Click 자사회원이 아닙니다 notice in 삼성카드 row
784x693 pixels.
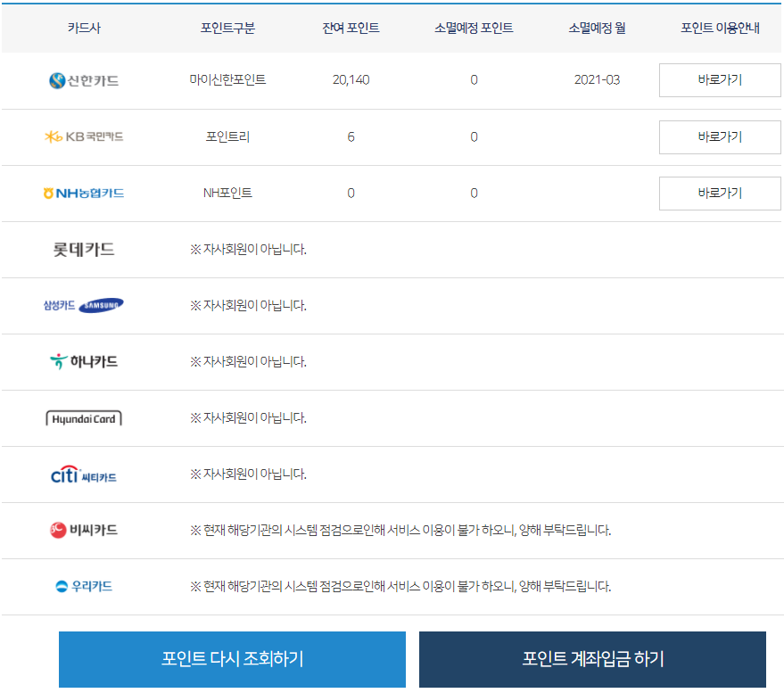click(x=248, y=305)
